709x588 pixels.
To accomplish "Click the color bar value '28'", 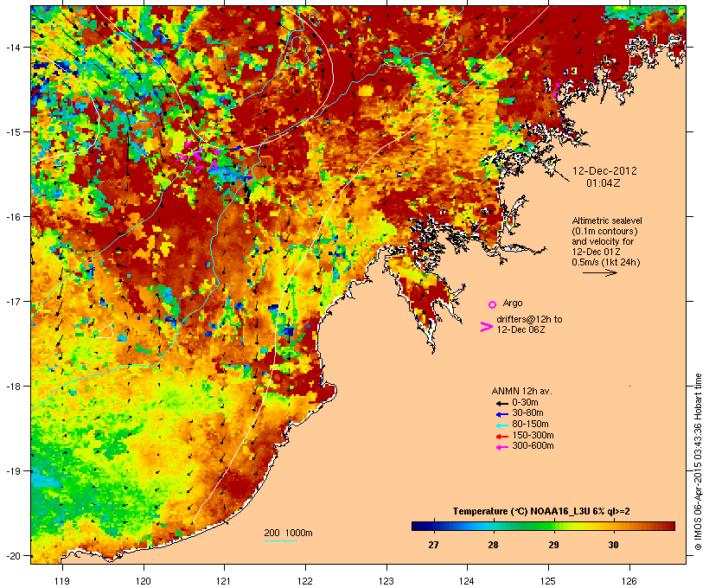I will (494, 545).
